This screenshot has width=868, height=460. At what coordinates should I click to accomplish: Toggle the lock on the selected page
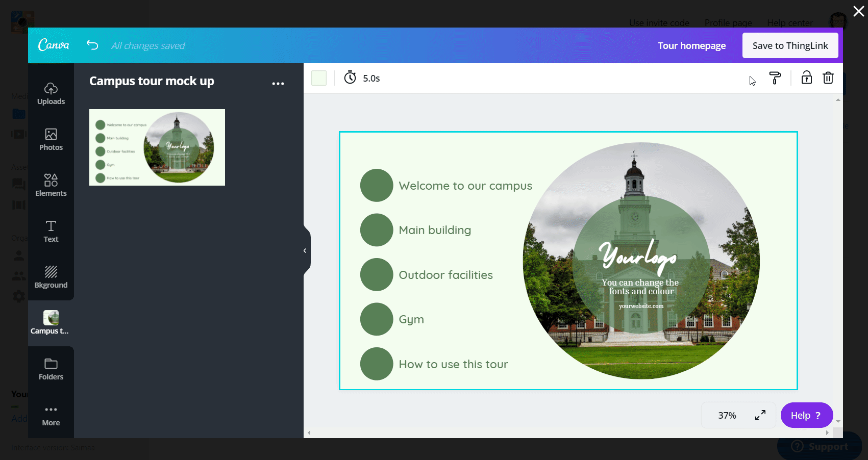(x=806, y=78)
